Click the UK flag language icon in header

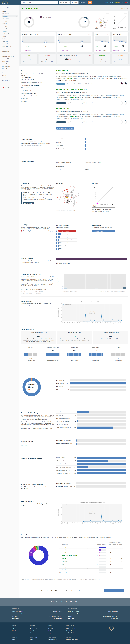[126, 3]
